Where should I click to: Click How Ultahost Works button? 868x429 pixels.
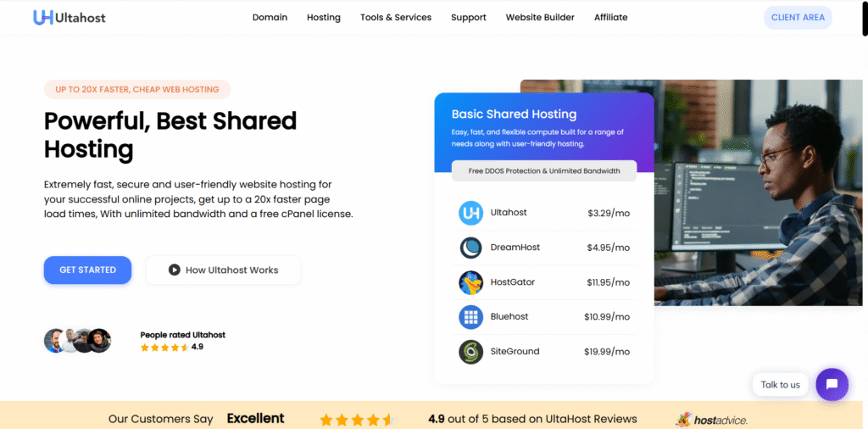223,270
